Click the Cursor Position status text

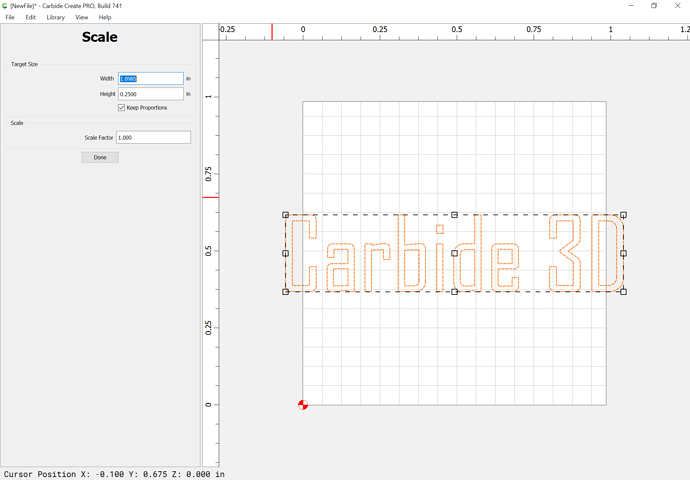[x=114, y=474]
